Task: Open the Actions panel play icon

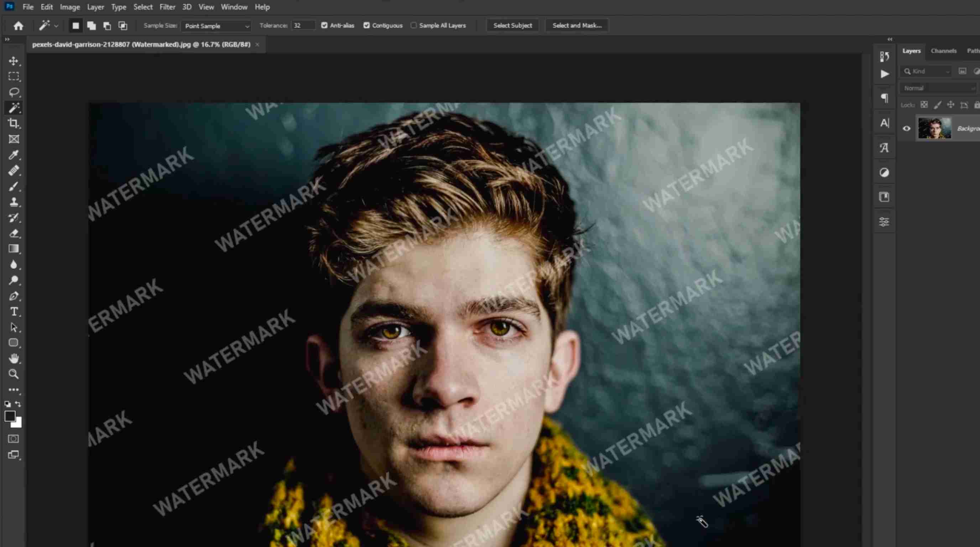Action: [x=885, y=74]
